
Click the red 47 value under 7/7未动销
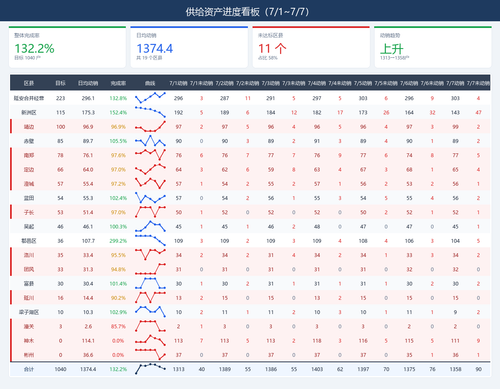pyautogui.click(x=478, y=113)
